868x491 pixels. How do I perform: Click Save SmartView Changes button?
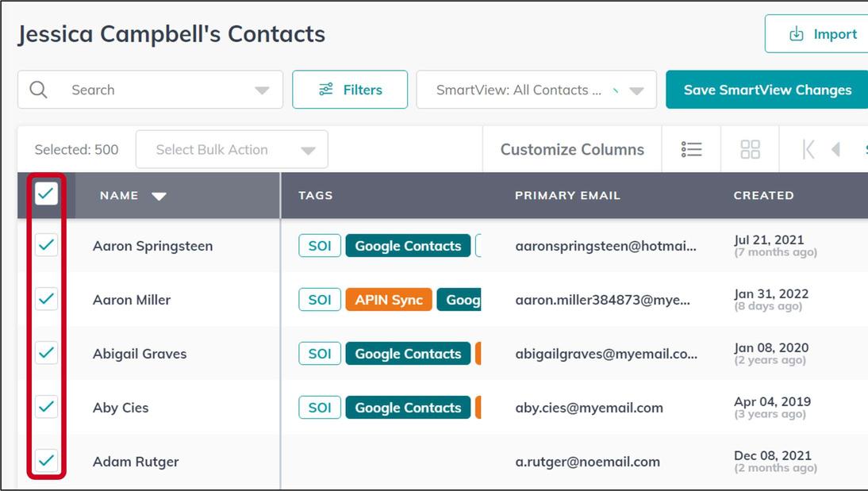pyautogui.click(x=767, y=90)
